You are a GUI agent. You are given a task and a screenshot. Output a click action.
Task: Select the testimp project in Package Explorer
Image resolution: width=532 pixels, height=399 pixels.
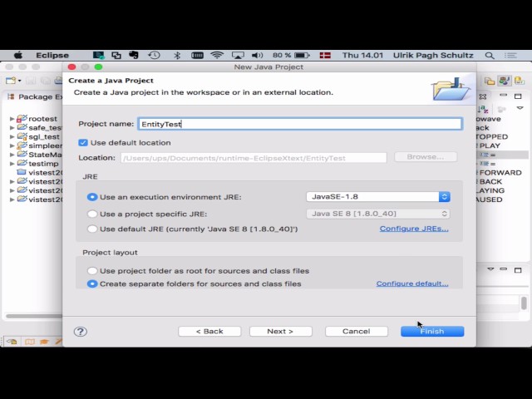pos(37,164)
